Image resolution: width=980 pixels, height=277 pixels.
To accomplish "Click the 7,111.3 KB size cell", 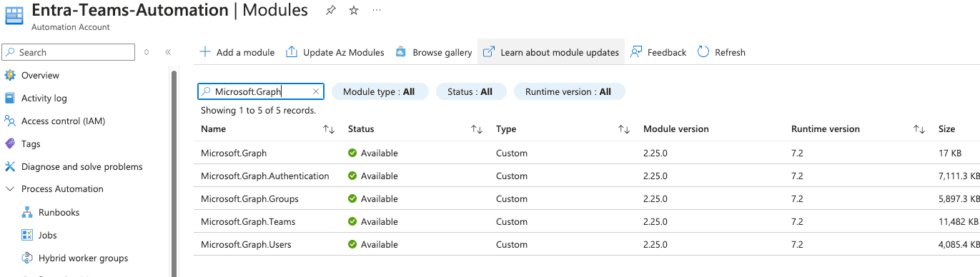I will tap(959, 176).
